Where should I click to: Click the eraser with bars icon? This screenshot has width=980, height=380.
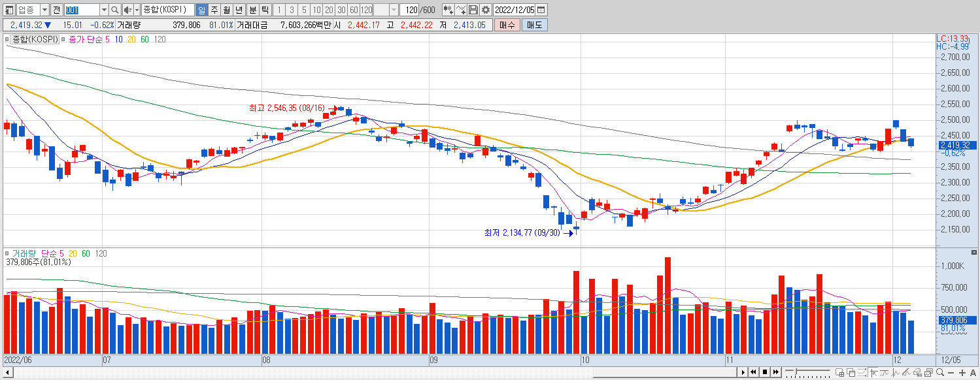click(x=918, y=373)
